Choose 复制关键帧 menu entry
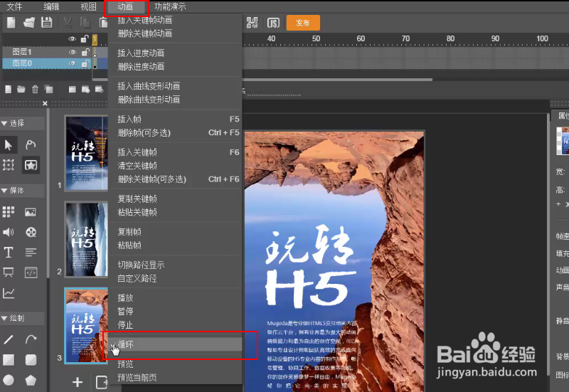This screenshot has width=569, height=392. pyautogui.click(x=175, y=199)
